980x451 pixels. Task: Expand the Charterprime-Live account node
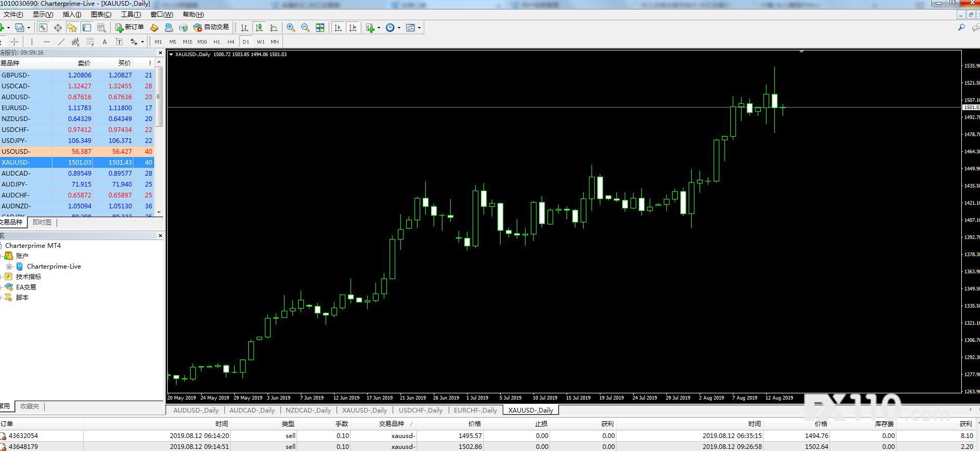(x=9, y=267)
